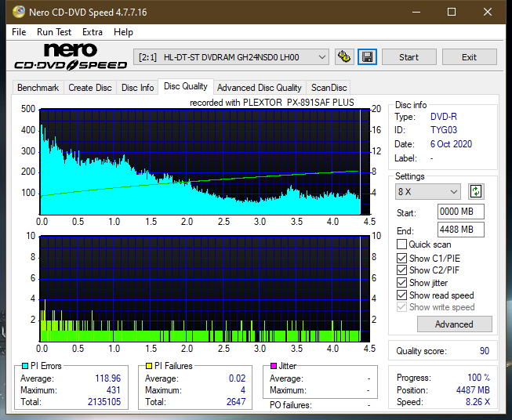Enable the Quick scan checkbox

pyautogui.click(x=401, y=244)
